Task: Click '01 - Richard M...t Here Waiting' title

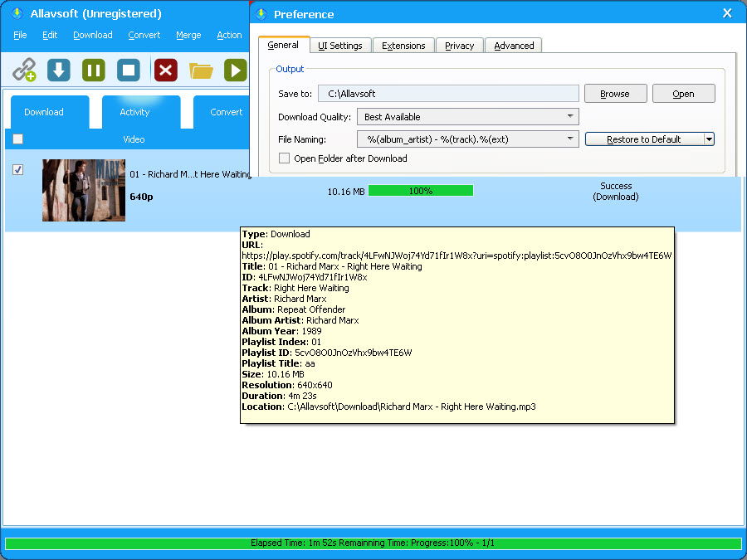Action: (x=190, y=174)
